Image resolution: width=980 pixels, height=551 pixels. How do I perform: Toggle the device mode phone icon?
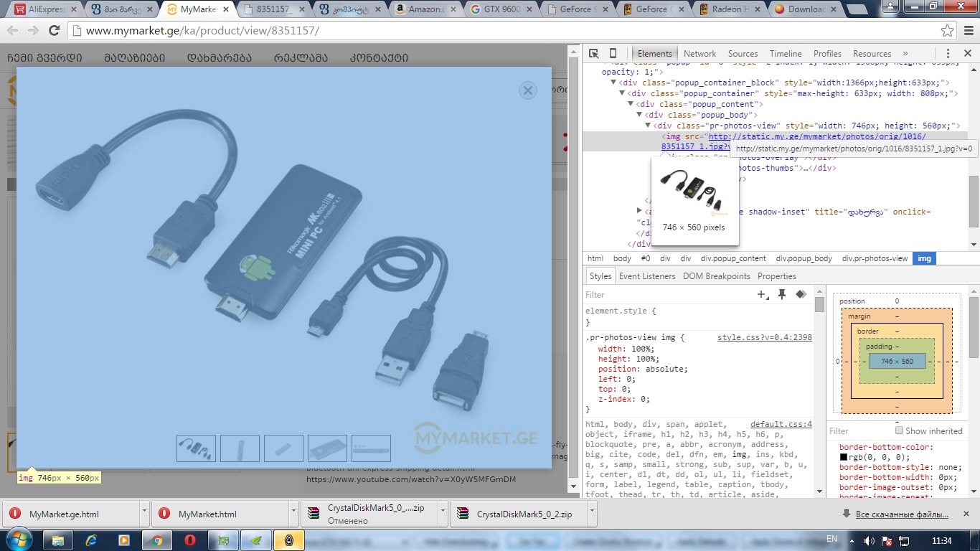click(x=613, y=54)
